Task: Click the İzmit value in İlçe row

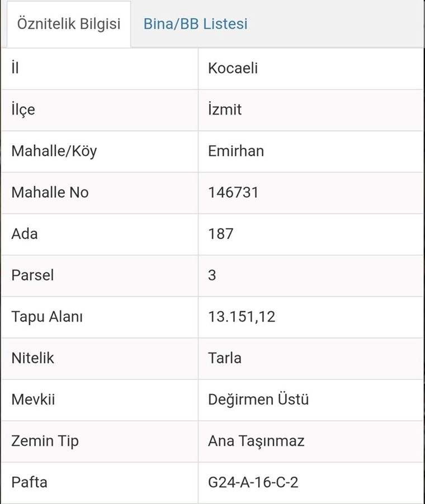Action: tap(225, 110)
